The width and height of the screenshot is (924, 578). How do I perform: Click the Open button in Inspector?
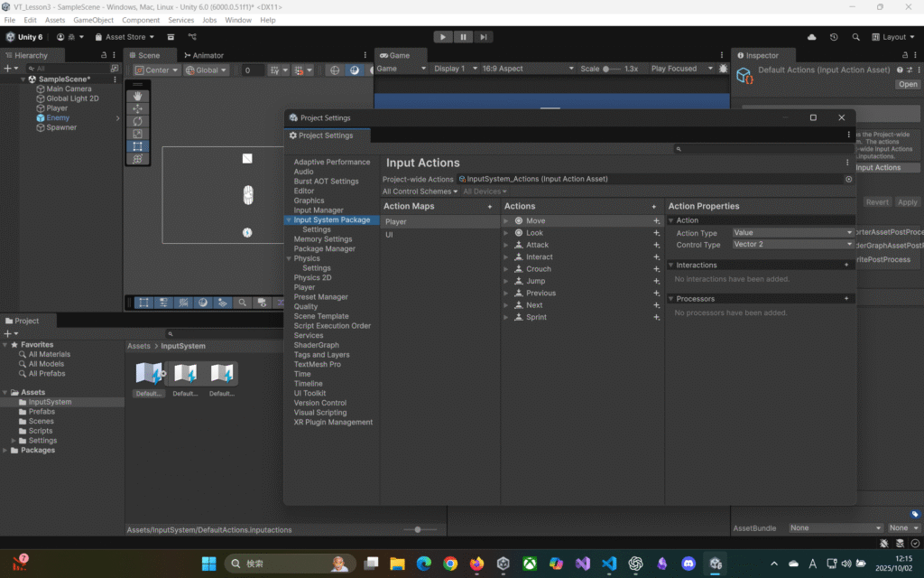tap(907, 84)
